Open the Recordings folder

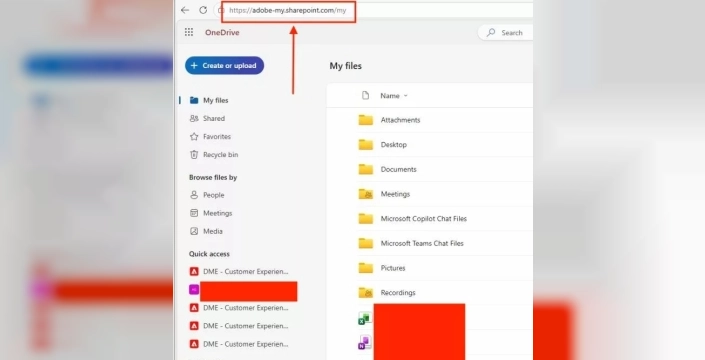[x=398, y=293]
